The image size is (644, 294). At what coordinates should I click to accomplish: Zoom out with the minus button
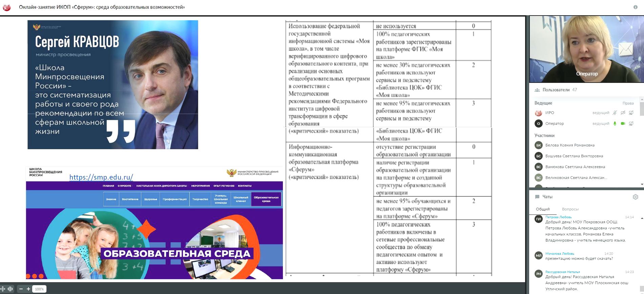pos(21,289)
